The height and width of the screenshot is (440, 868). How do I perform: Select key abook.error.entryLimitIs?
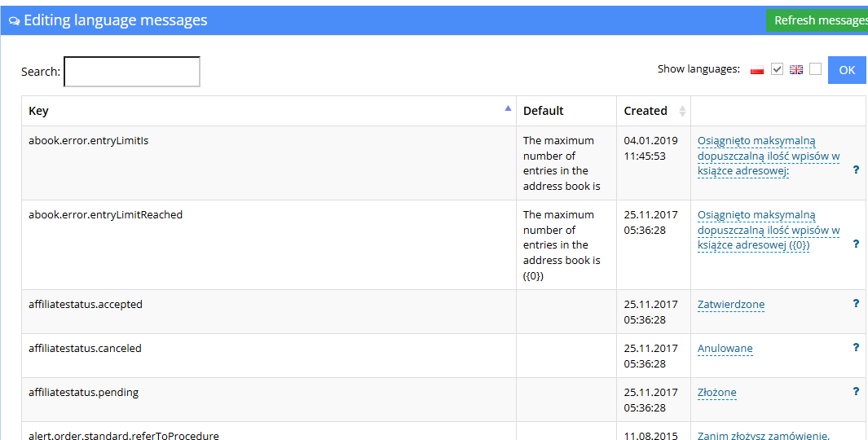click(89, 141)
